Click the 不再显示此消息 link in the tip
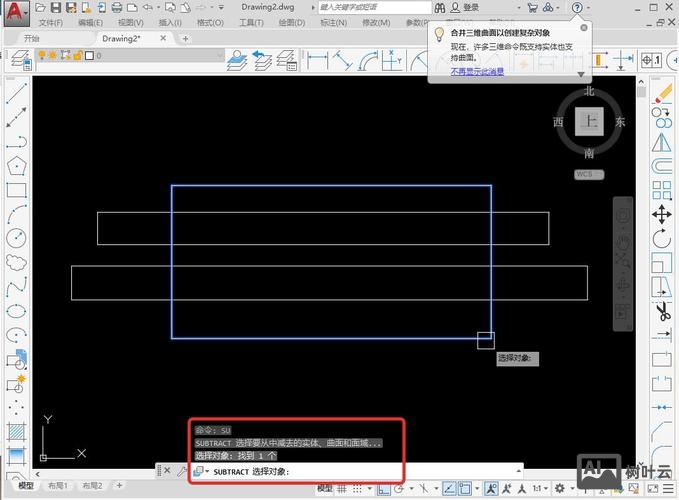 [476, 72]
